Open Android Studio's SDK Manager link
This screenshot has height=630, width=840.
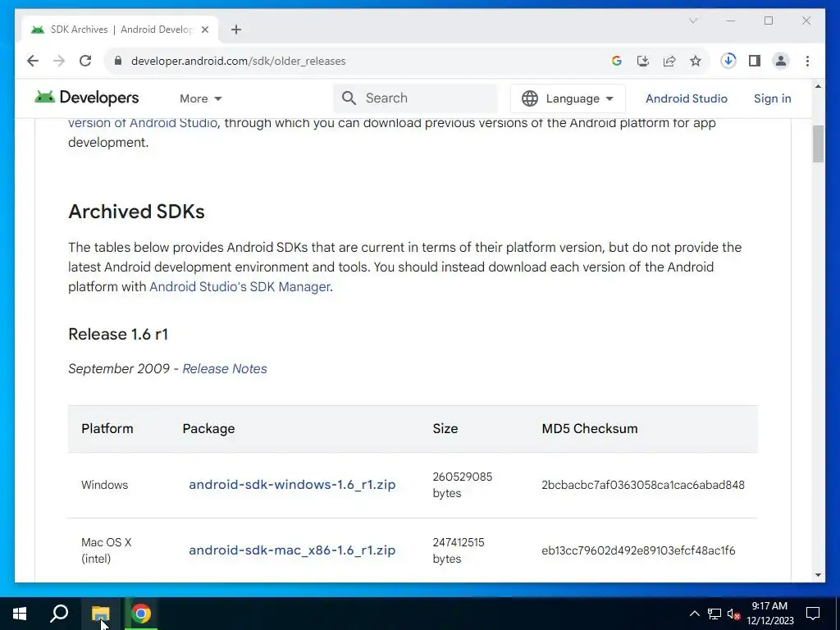(240, 286)
